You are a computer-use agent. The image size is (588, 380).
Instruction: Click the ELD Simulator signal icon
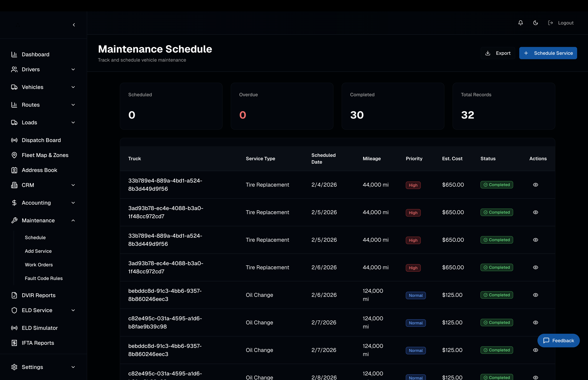(14, 328)
